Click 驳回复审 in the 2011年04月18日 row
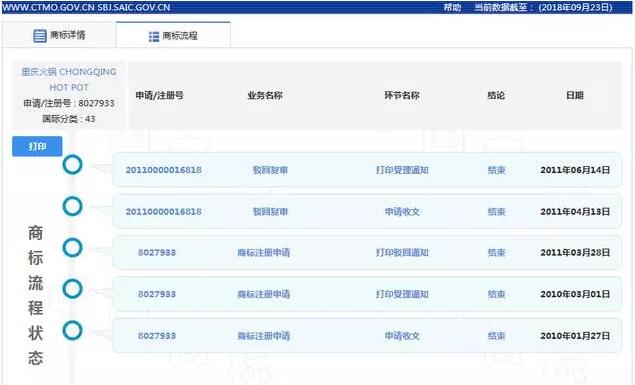This screenshot has width=635, height=385. pos(270,211)
